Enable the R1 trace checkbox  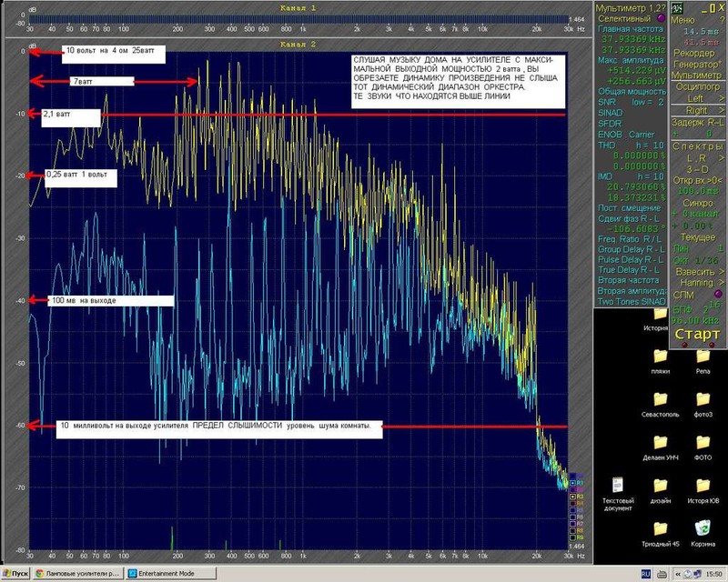pos(573,483)
